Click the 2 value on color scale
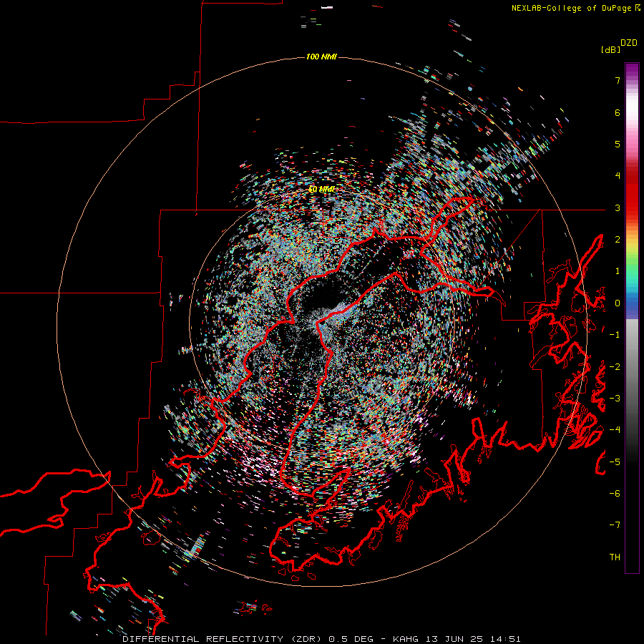The width and height of the screenshot is (644, 644). point(618,240)
